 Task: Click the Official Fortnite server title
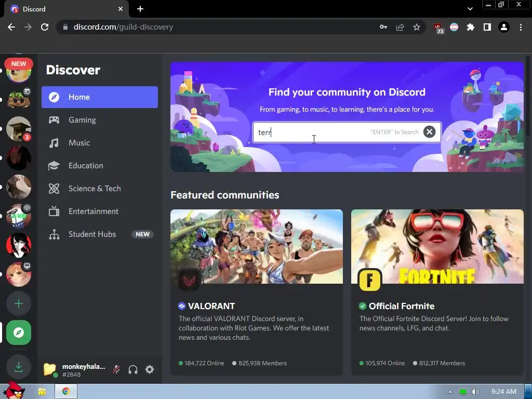click(402, 306)
